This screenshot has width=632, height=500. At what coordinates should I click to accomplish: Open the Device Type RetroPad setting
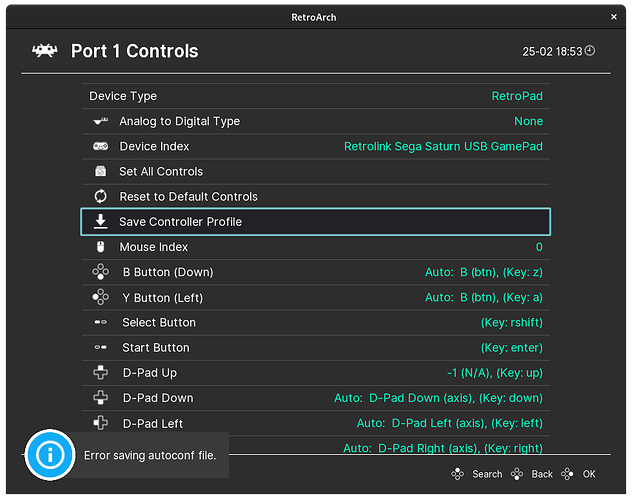point(516,96)
